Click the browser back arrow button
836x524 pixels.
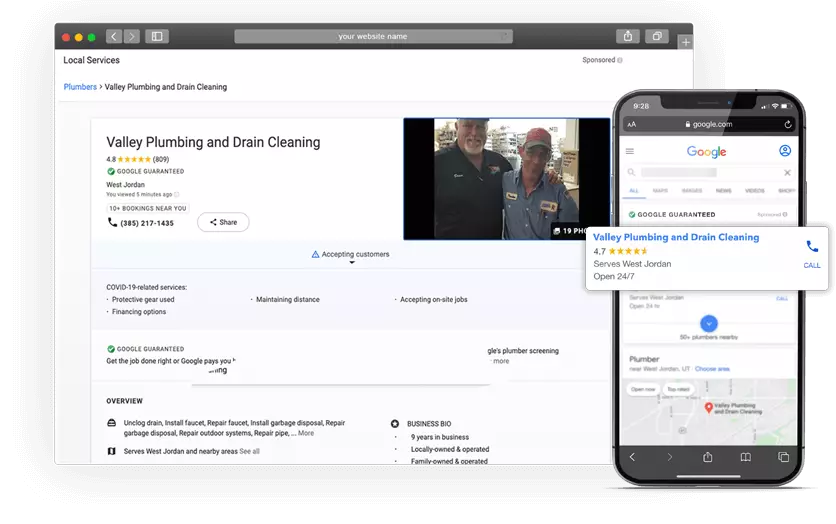point(113,36)
